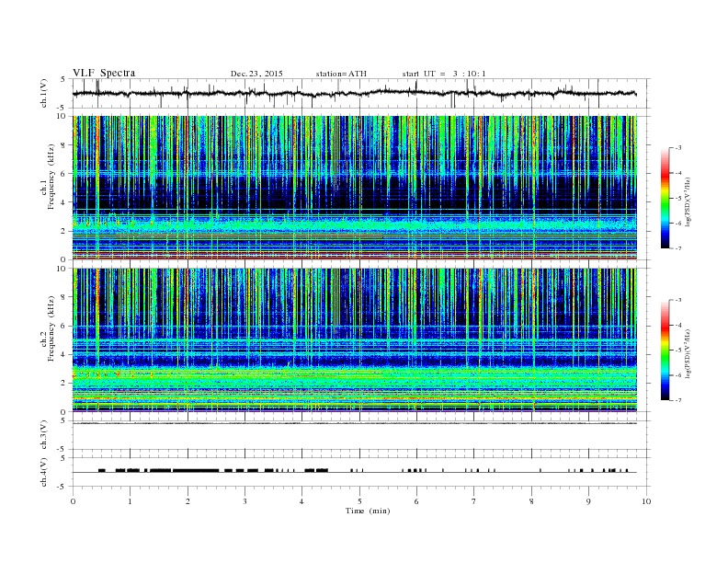Click the ch.2 spectrogram color scale bar
This screenshot has height=563, width=728.
coord(665,350)
